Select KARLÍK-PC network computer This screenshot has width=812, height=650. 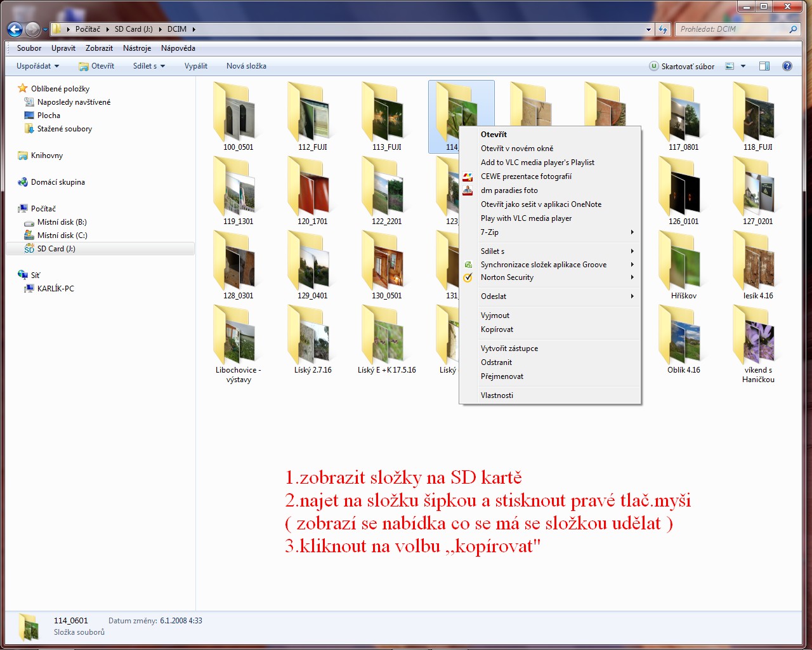pyautogui.click(x=55, y=289)
